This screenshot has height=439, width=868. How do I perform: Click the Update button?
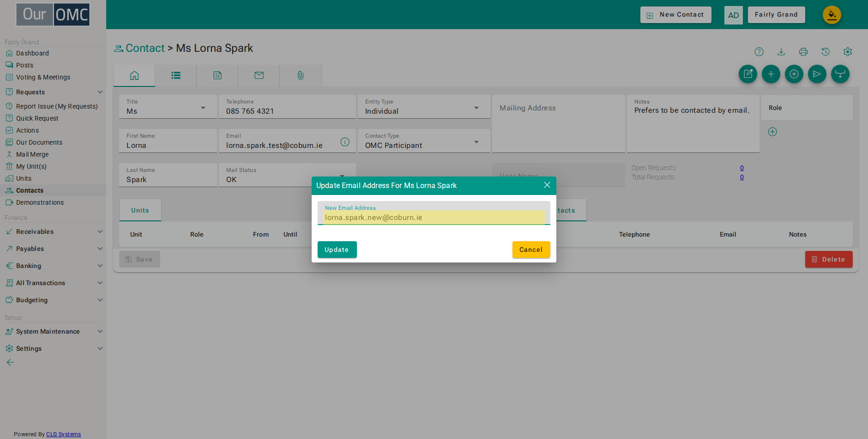point(337,250)
